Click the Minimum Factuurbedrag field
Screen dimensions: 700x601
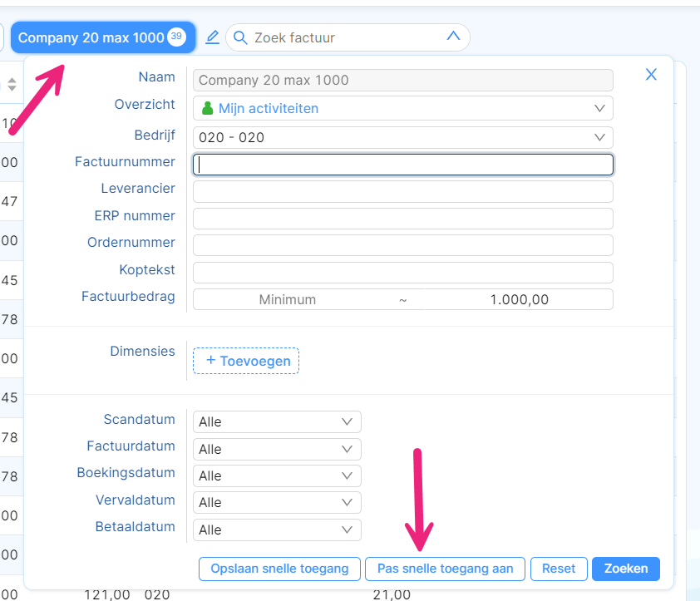click(x=288, y=299)
